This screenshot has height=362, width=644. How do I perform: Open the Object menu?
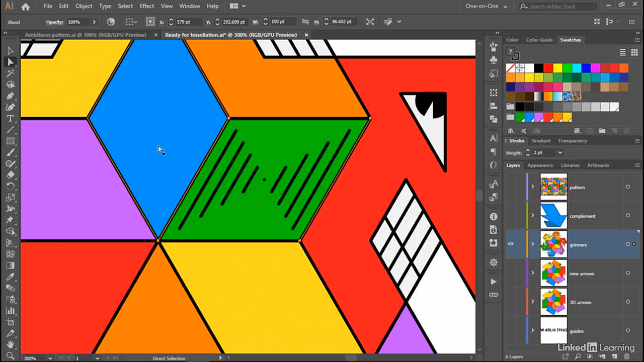pos(84,6)
